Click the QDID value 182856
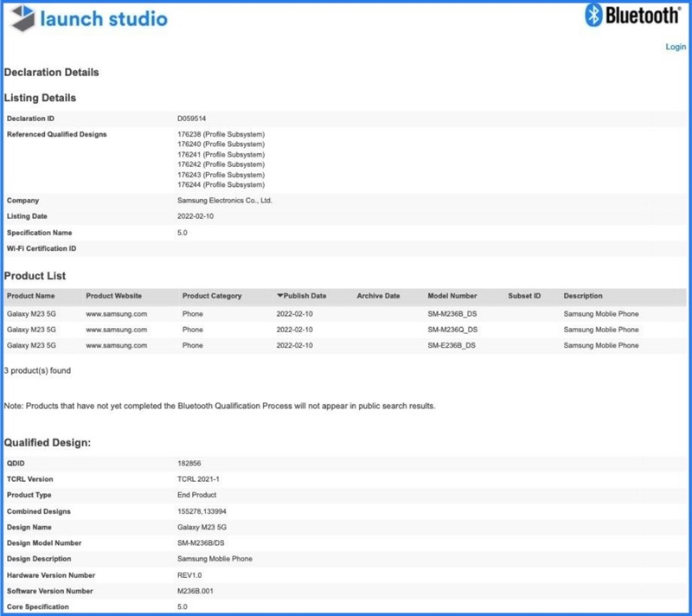Screen dimensions: 692x616 189,464
